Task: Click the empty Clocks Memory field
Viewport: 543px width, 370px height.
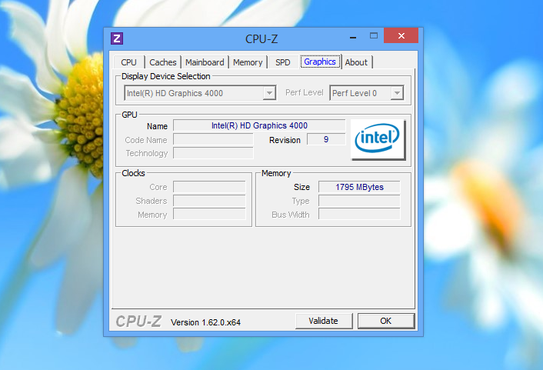Action: point(209,215)
